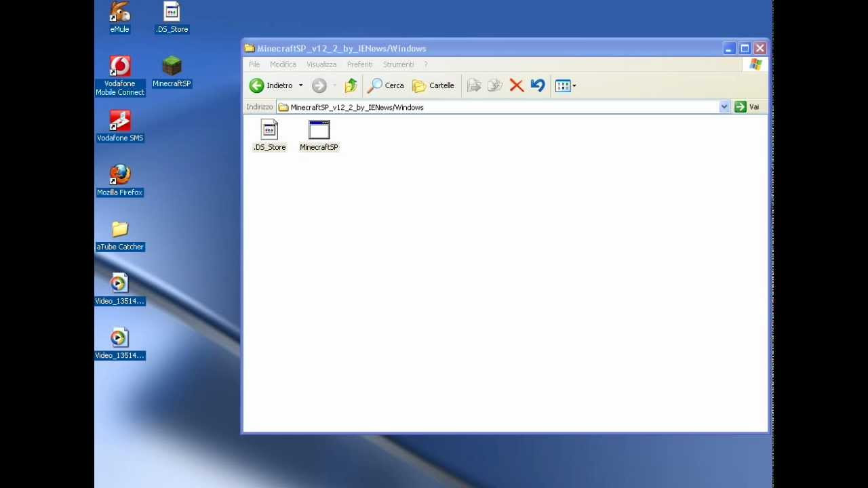Toggle the Cartelle folders pane
Viewport: 868px width, 488px height.
(433, 85)
